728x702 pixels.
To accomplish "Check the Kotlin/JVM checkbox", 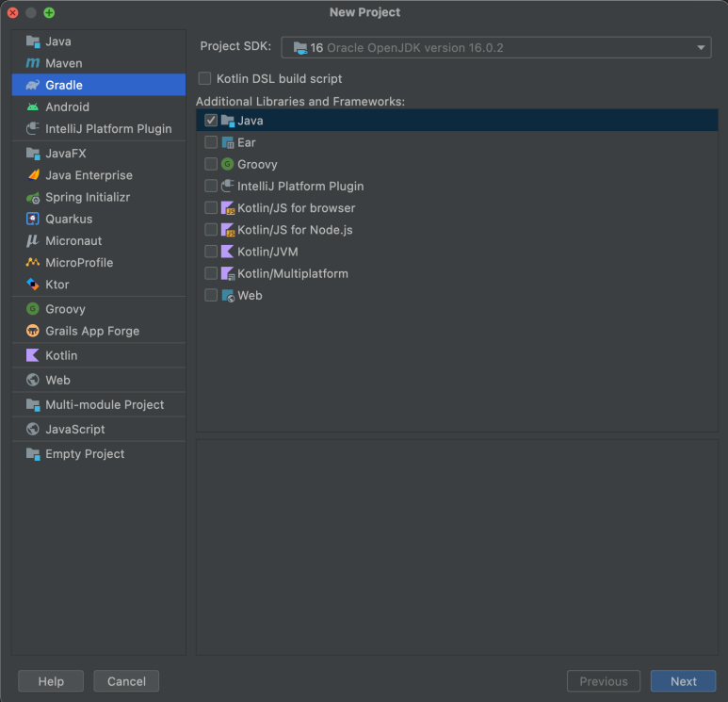I will pyautogui.click(x=211, y=252).
